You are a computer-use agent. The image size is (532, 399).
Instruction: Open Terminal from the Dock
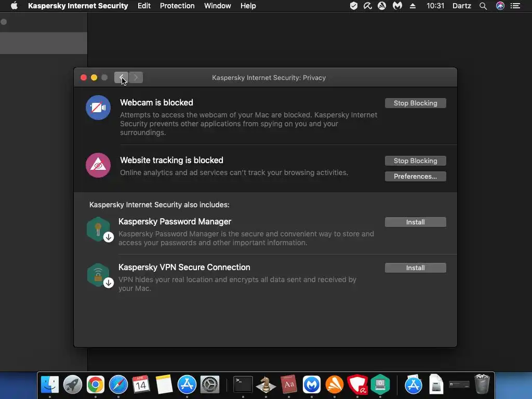[x=243, y=385]
